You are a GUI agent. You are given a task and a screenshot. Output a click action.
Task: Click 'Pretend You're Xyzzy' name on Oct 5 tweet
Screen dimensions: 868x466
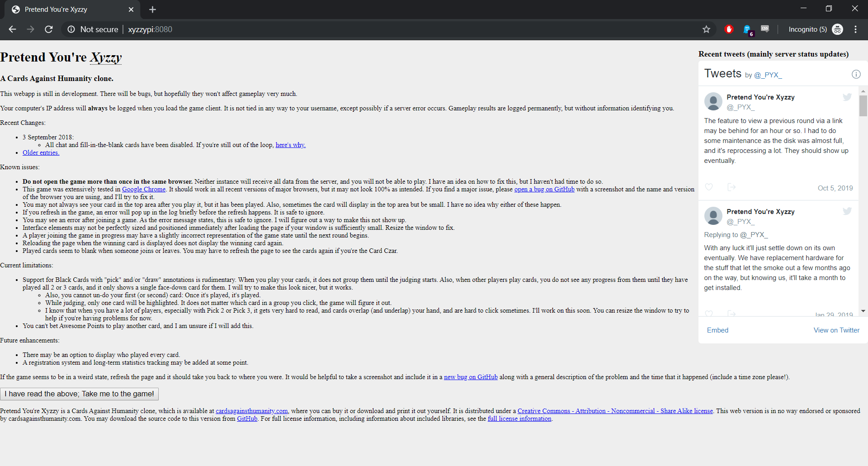pyautogui.click(x=760, y=97)
